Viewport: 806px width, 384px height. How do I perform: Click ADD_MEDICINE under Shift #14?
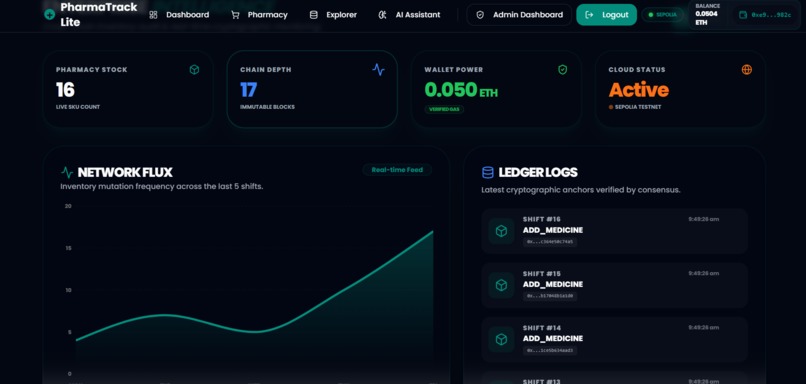[x=553, y=338]
